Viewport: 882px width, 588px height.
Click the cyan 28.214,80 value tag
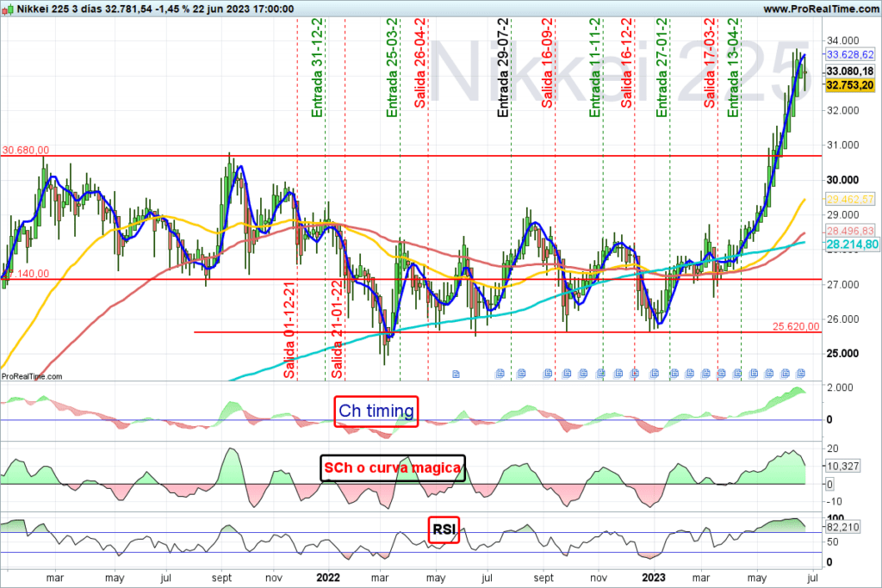852,244
